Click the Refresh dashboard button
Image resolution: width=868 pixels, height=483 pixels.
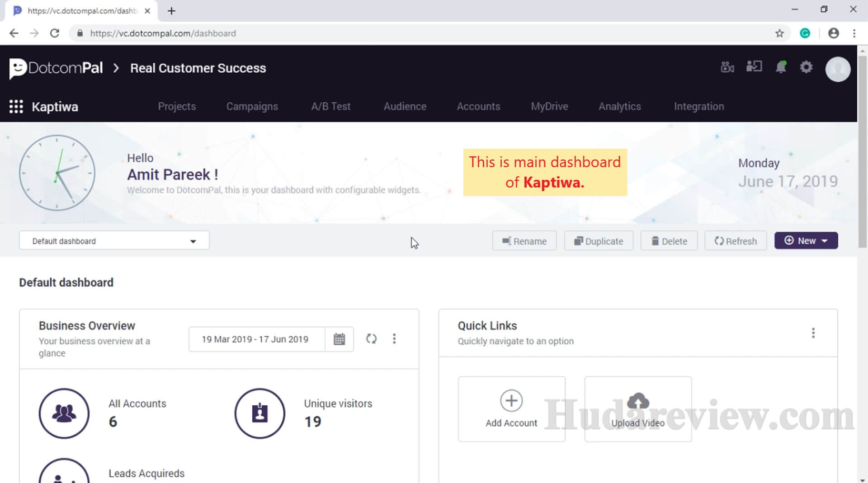tap(736, 241)
